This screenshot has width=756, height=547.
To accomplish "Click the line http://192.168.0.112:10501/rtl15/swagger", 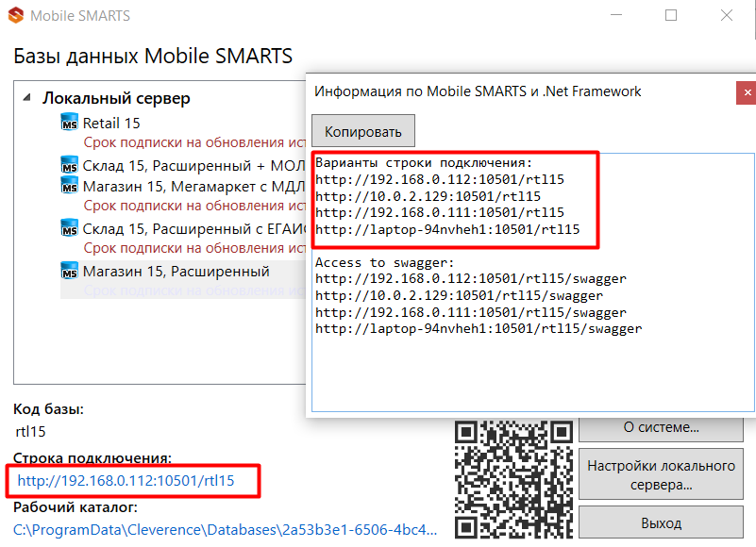I will [471, 279].
